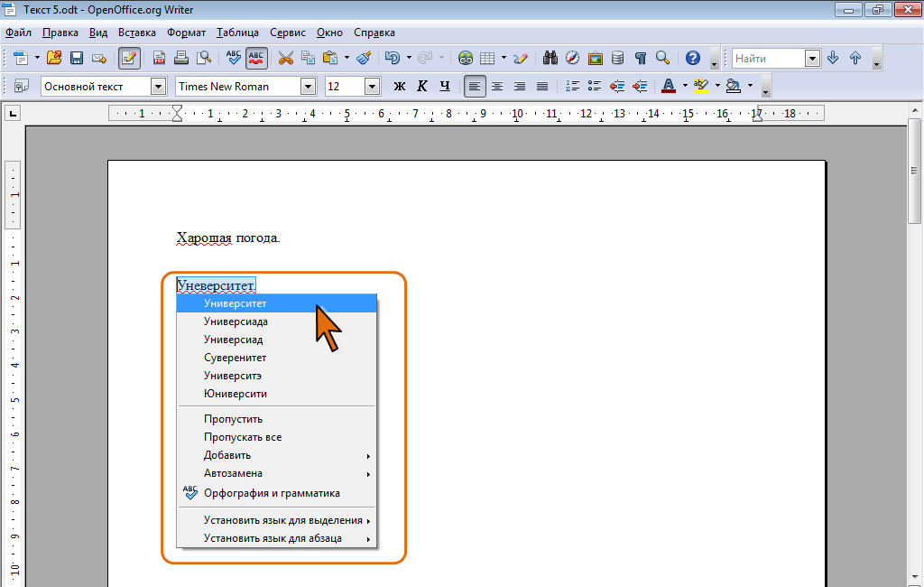The image size is (924, 587).
Task: Find the next match with the down arrow
Action: tap(833, 58)
